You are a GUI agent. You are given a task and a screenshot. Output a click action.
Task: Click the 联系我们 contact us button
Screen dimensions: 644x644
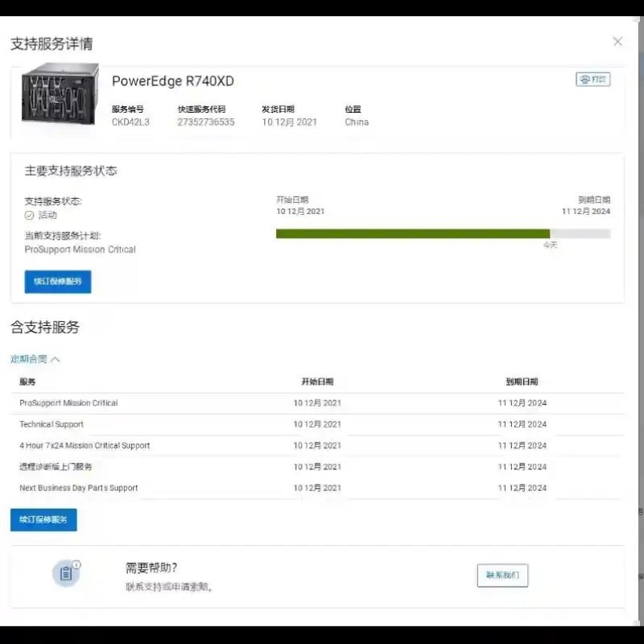point(502,576)
